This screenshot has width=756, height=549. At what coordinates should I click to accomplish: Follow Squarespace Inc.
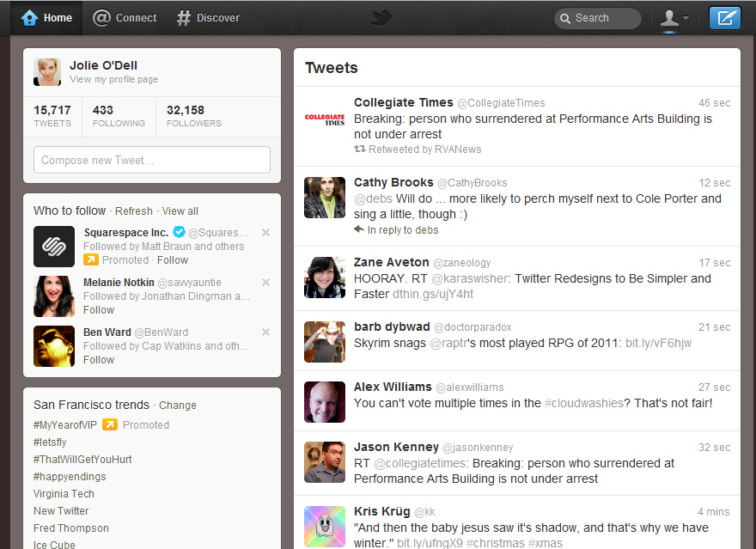pos(173,260)
